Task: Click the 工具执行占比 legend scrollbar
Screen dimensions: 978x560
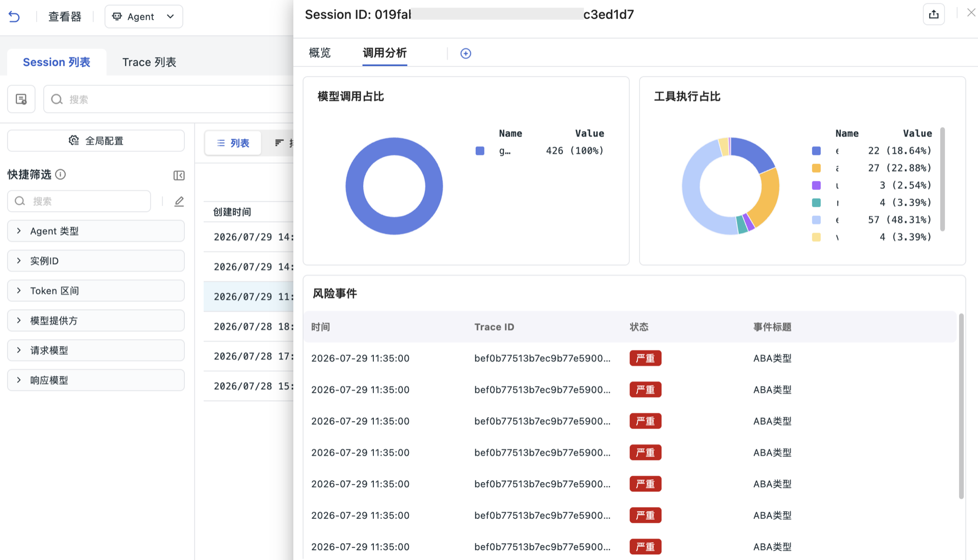Action: tap(942, 179)
